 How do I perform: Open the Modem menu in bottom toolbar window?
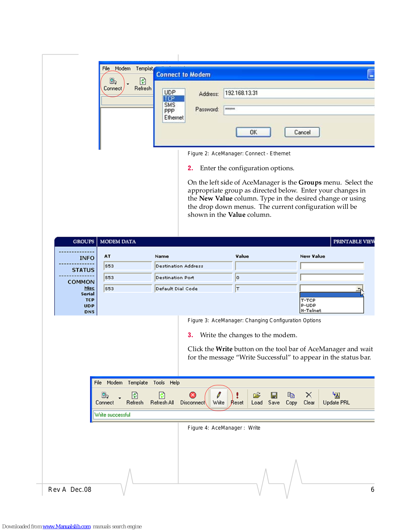[115, 383]
